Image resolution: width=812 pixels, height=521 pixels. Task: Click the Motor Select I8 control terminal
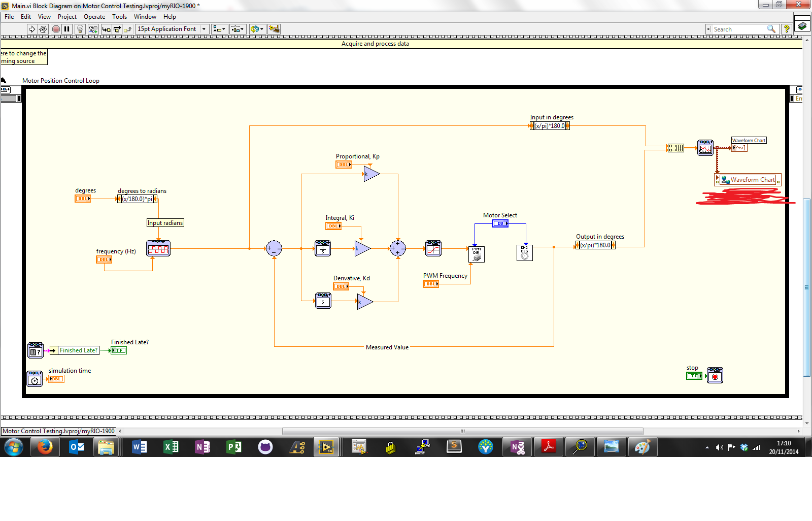[500, 223]
